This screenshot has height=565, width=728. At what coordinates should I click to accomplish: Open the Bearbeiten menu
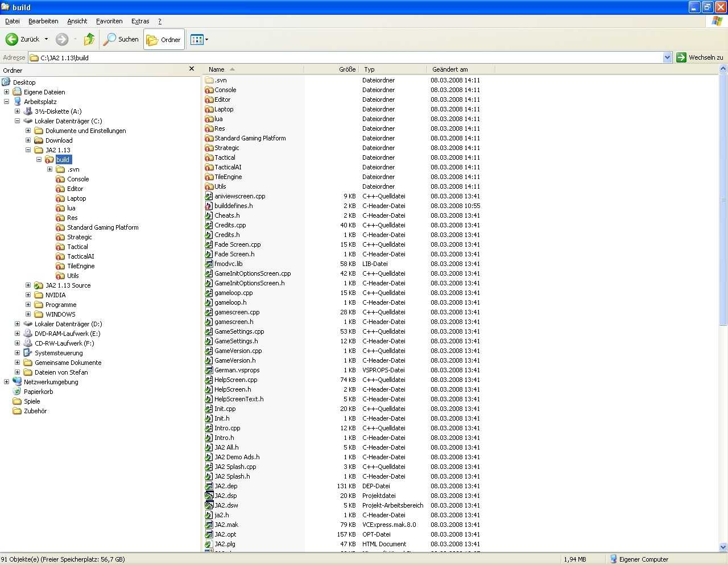coord(43,21)
